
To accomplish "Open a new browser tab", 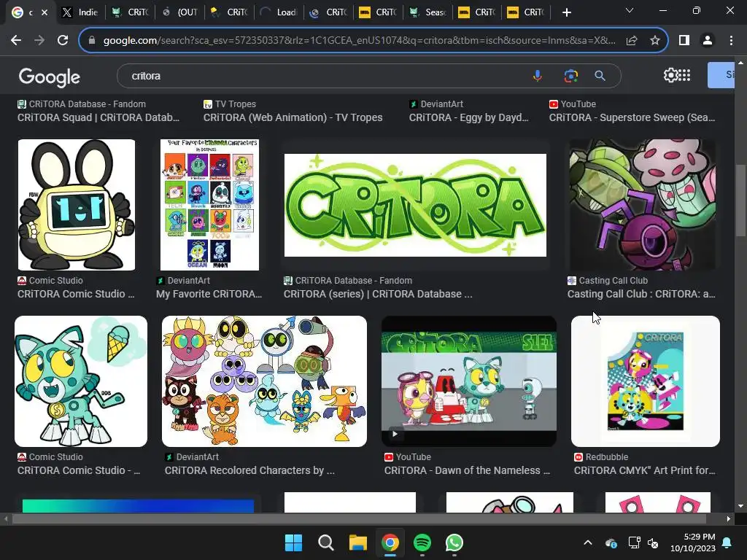I will [x=566, y=12].
